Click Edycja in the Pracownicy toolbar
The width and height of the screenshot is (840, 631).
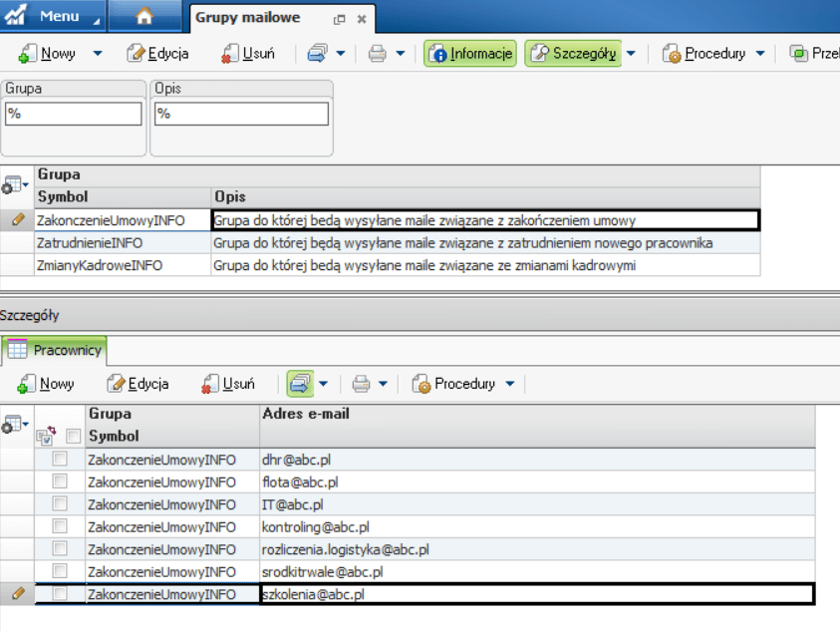pos(138,384)
